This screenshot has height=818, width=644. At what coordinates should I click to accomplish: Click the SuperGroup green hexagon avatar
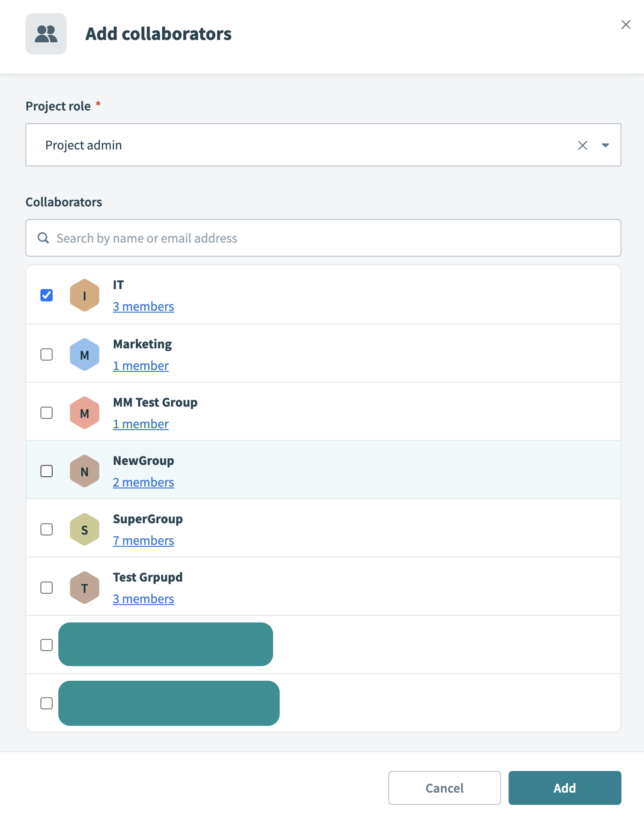85,529
